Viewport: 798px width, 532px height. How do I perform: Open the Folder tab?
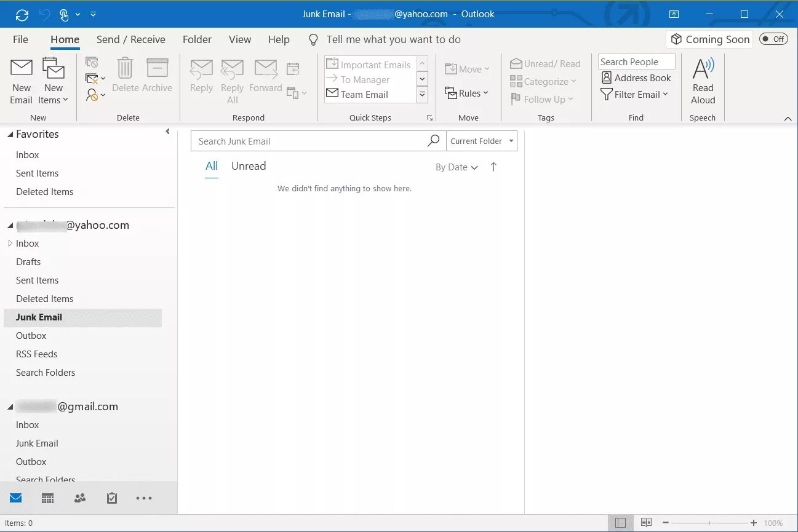point(197,39)
